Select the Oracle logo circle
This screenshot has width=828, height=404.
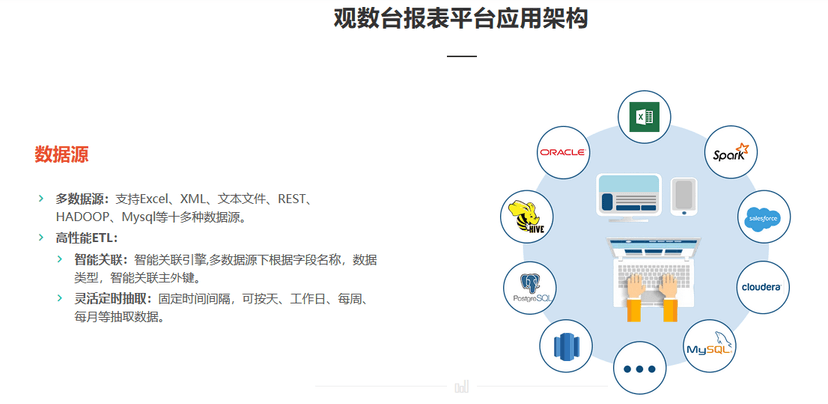[x=563, y=152]
